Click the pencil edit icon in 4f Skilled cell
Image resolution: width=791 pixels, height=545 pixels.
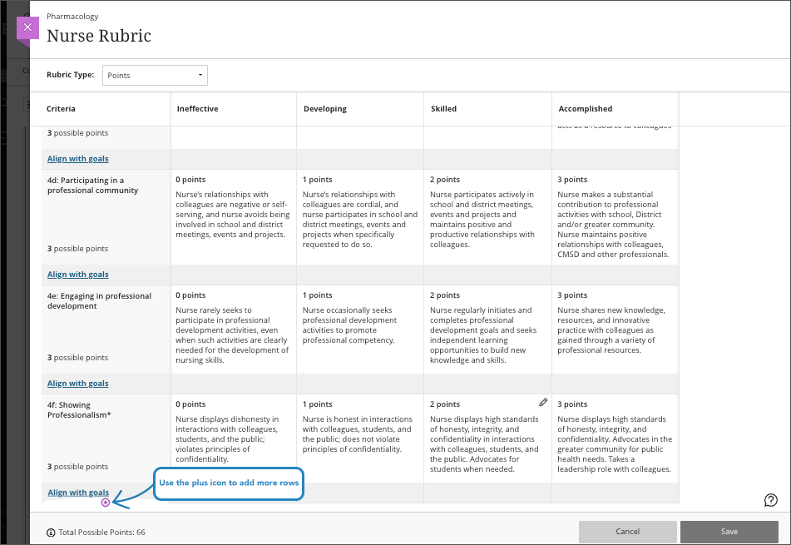tap(543, 402)
